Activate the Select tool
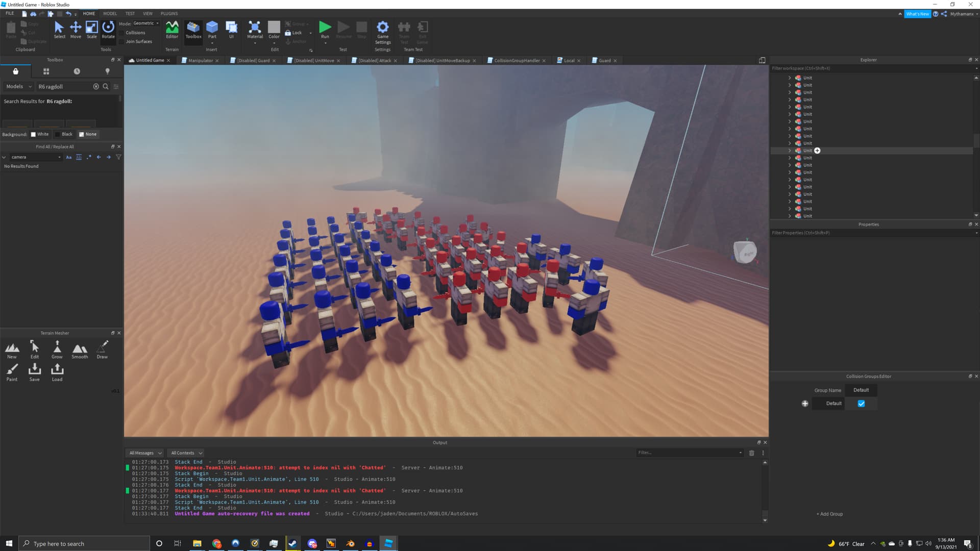Screen dimensions: 980x551 pos(59,30)
